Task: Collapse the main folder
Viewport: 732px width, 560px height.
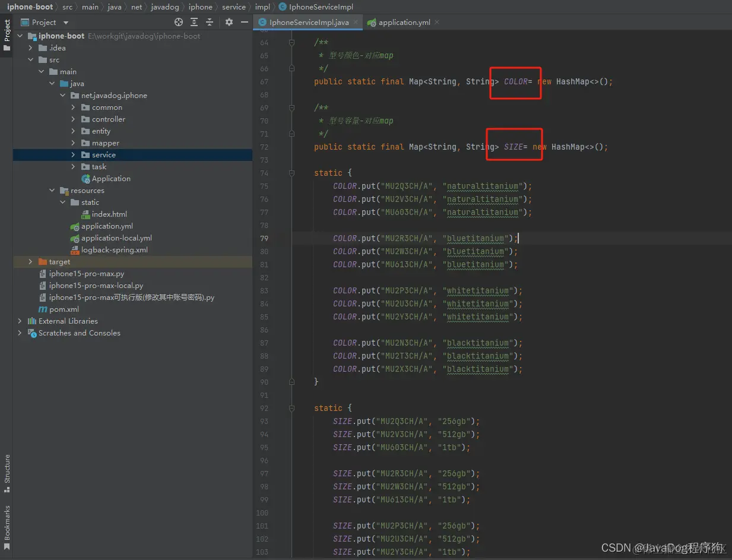Action: click(42, 72)
